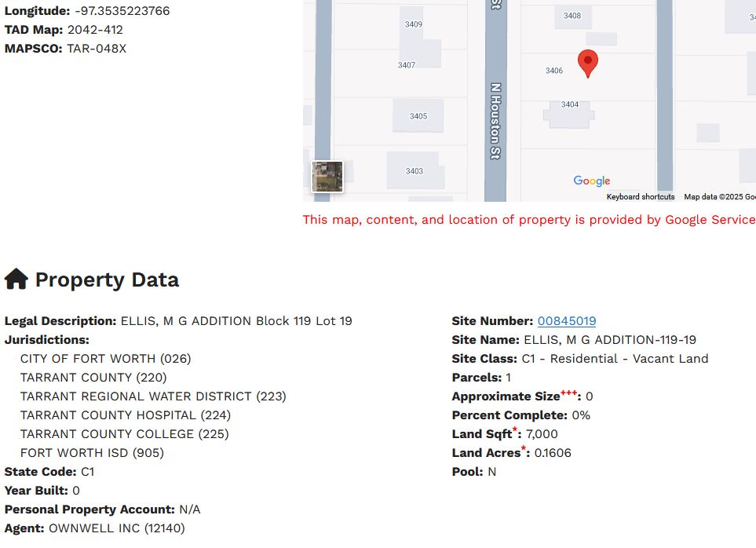Click the Property Data heading
The width and height of the screenshot is (756, 548).
[107, 280]
